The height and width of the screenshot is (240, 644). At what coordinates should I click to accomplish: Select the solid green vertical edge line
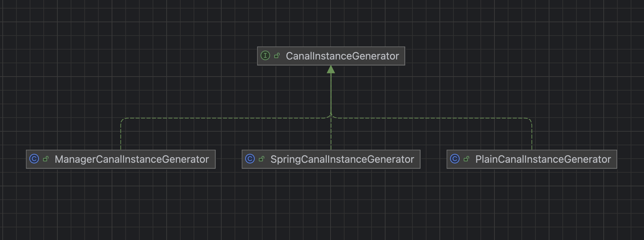click(331, 92)
